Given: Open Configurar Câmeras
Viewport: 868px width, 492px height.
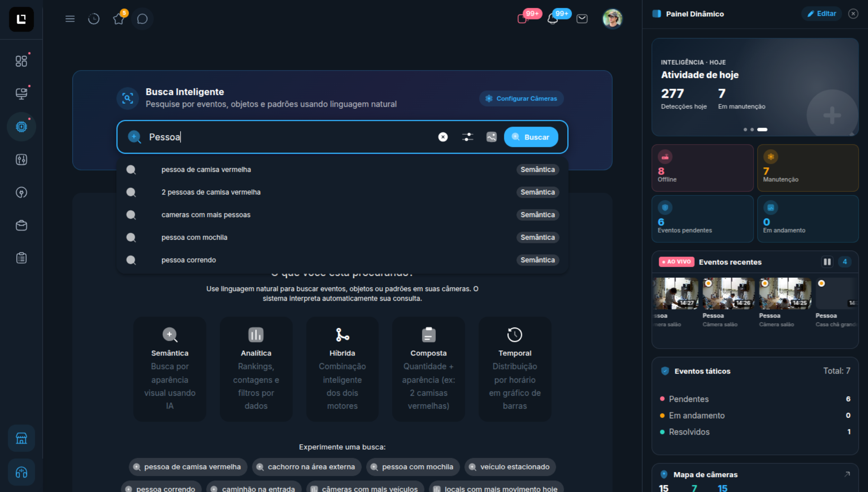Looking at the screenshot, I should [x=522, y=99].
